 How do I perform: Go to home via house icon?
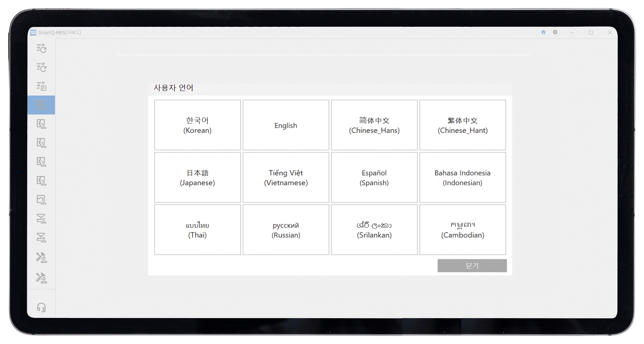[543, 32]
